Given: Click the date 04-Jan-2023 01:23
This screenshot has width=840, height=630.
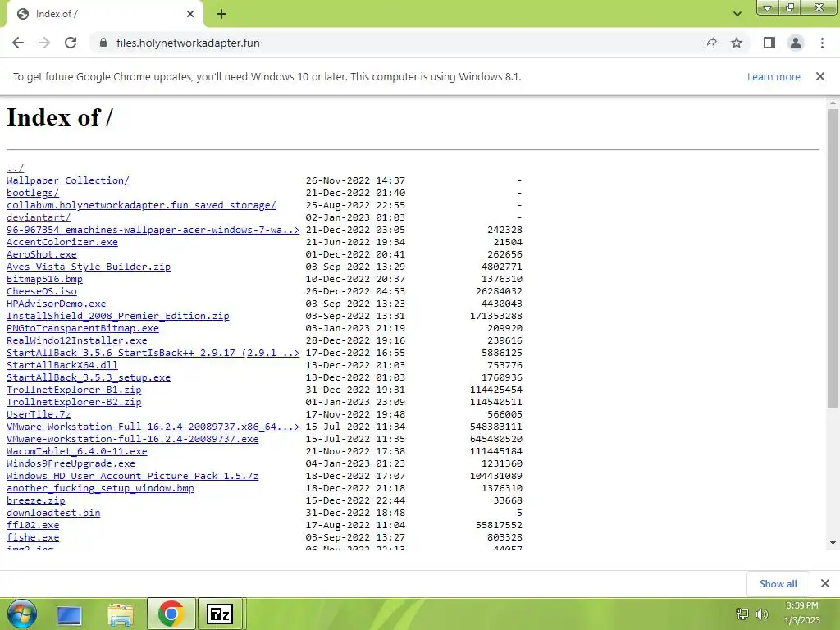Looking at the screenshot, I should click(x=355, y=464).
